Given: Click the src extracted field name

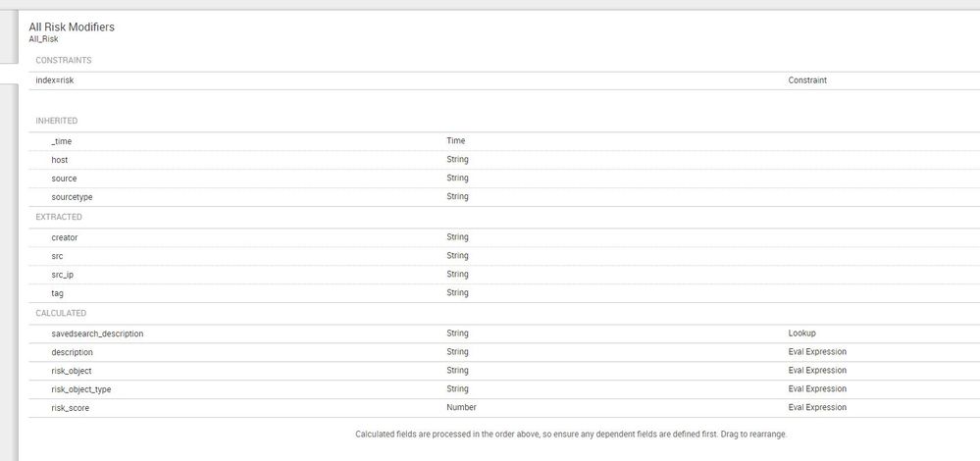Looking at the screenshot, I should [58, 256].
